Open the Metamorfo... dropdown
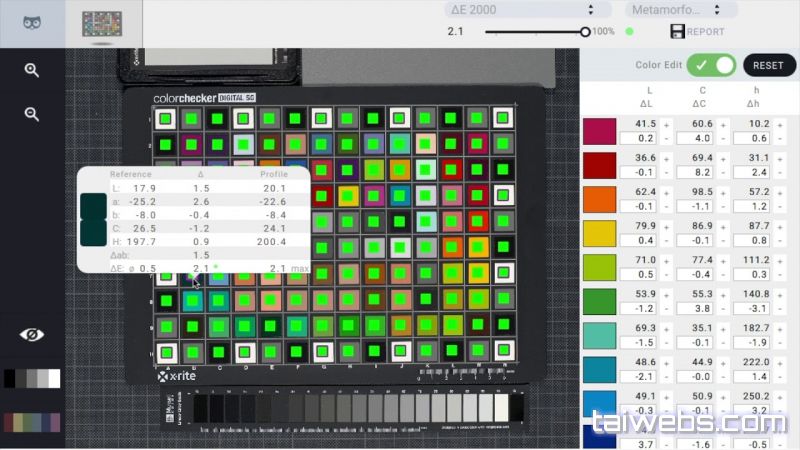Screen dimensions: 800x450 pos(681,10)
